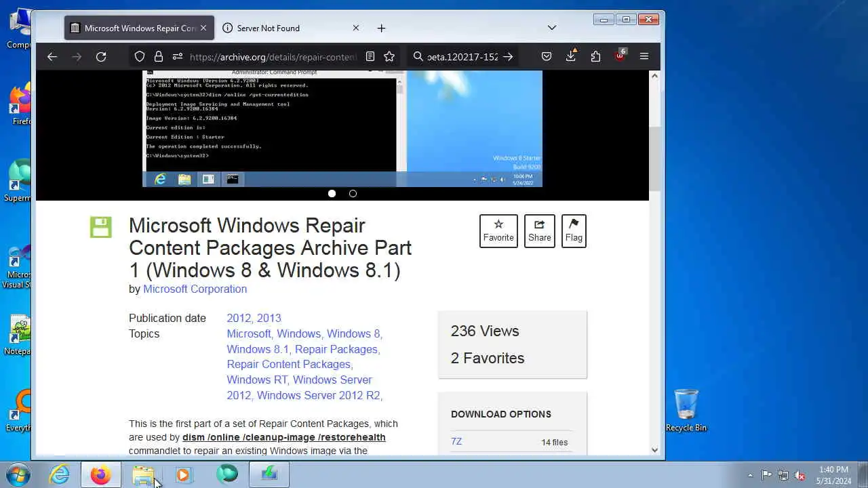Image resolution: width=868 pixels, height=488 pixels.
Task: Launch Internet Explorer from taskbar
Action: pos(60,474)
